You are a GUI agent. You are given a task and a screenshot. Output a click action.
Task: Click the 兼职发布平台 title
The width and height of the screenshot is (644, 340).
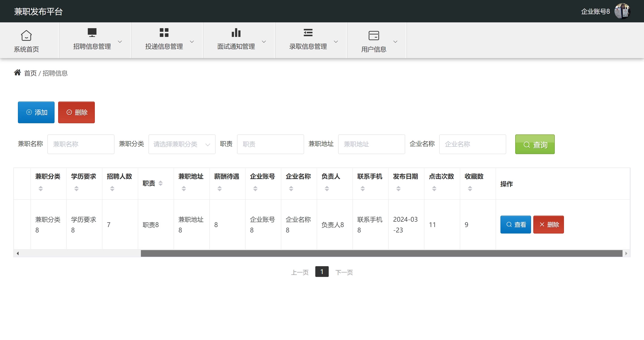(x=38, y=11)
